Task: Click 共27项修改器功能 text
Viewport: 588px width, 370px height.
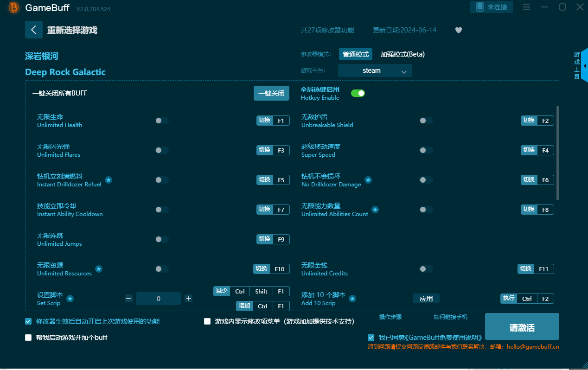Action: click(x=327, y=30)
